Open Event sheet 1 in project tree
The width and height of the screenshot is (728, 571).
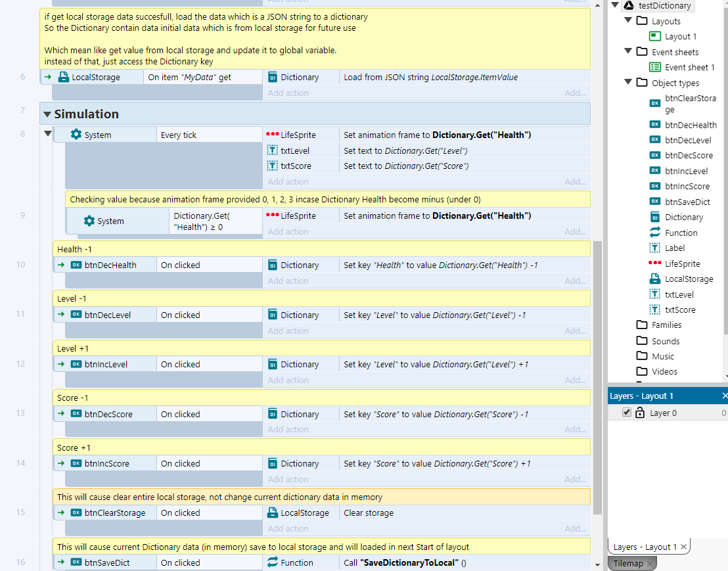[x=689, y=67]
